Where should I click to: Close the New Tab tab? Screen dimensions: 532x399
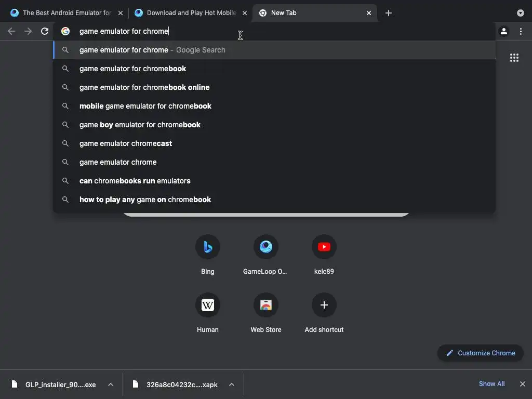point(369,13)
